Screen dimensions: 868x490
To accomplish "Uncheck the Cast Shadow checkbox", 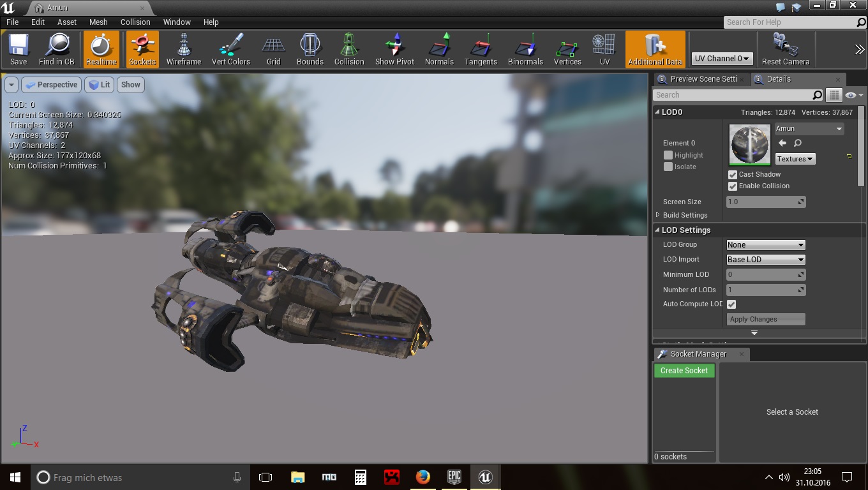I will pos(733,175).
